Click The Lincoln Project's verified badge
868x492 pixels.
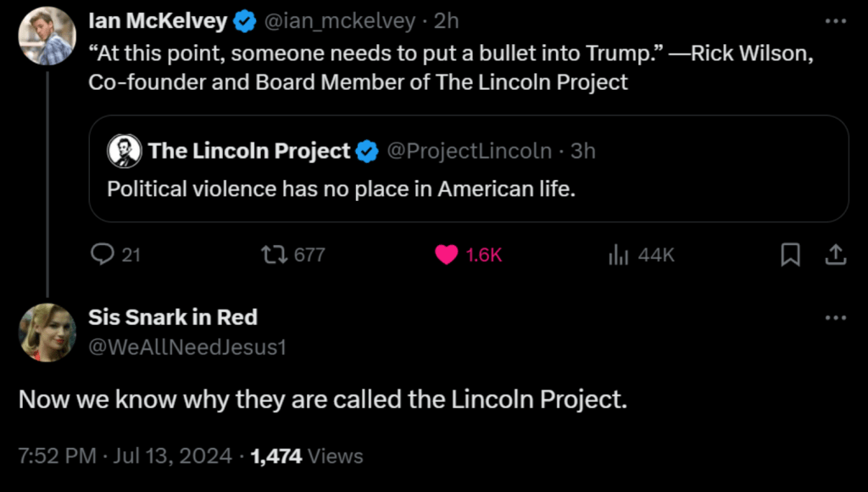[x=367, y=152]
